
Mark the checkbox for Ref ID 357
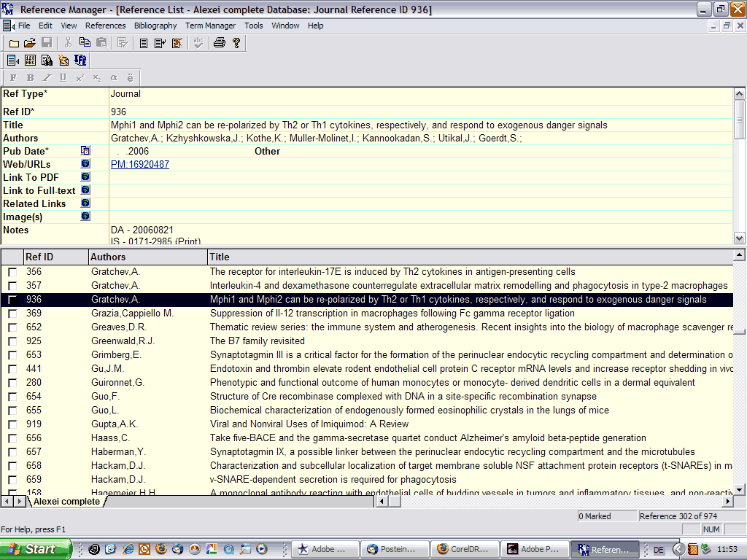pos(12,286)
